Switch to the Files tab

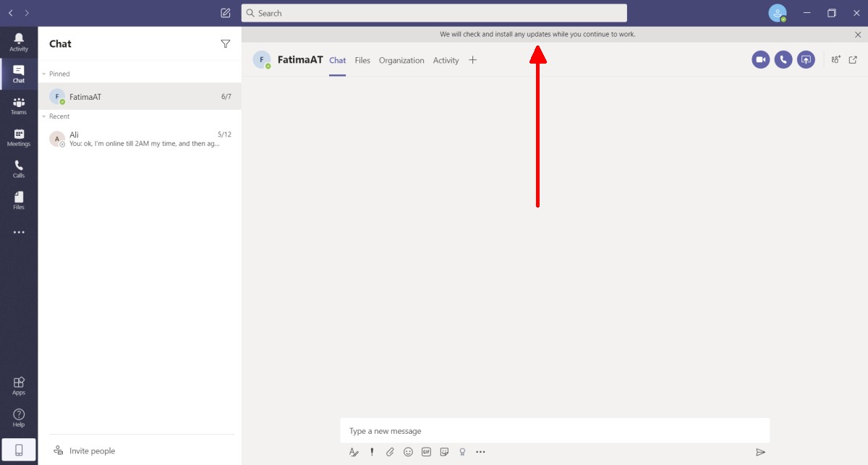point(362,61)
